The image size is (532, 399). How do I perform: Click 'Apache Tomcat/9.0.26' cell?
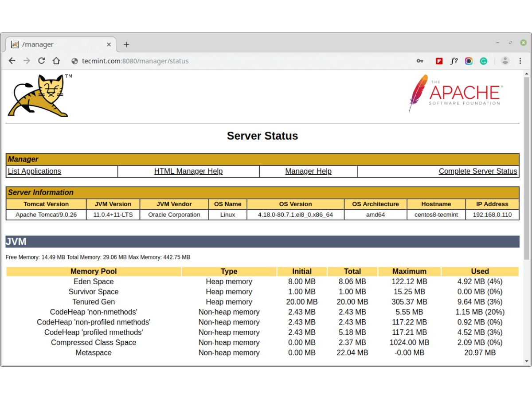point(46,215)
